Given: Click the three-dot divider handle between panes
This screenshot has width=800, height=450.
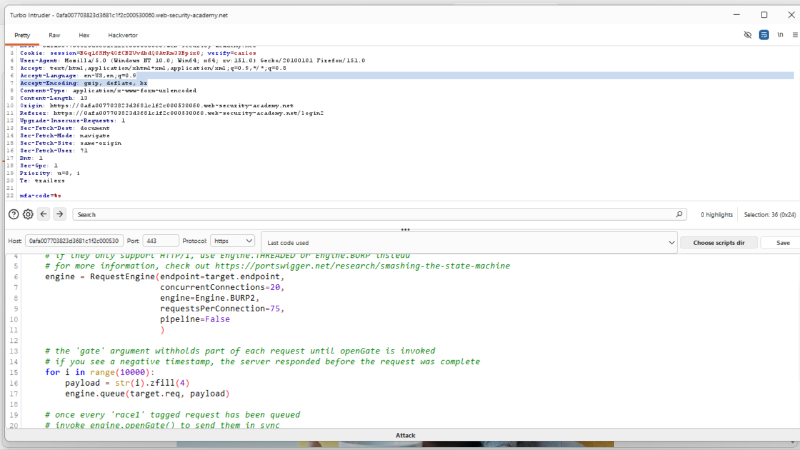Looking at the screenshot, I should [x=406, y=230].
